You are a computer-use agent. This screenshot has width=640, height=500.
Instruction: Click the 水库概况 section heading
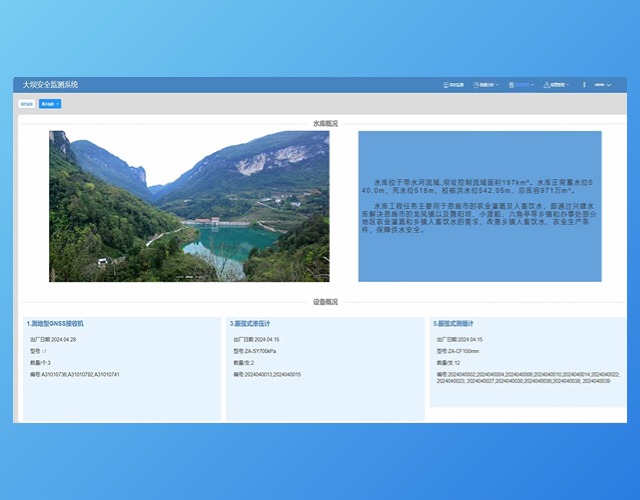point(325,124)
